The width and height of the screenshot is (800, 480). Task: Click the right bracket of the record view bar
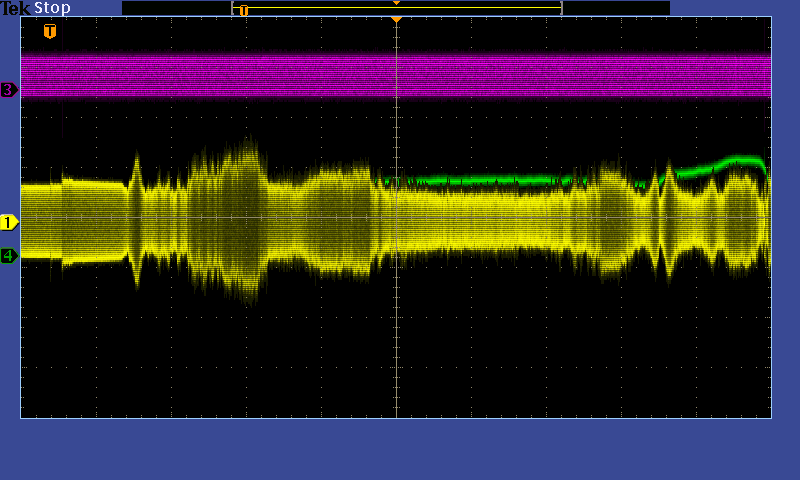561,8
